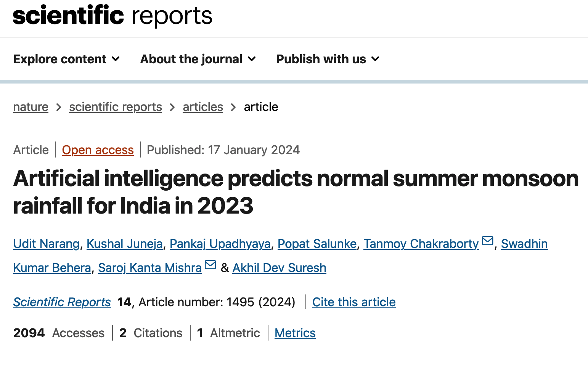This screenshot has height=373, width=588.
Task: Open the scientific reports breadcrumb
Action: 116,107
